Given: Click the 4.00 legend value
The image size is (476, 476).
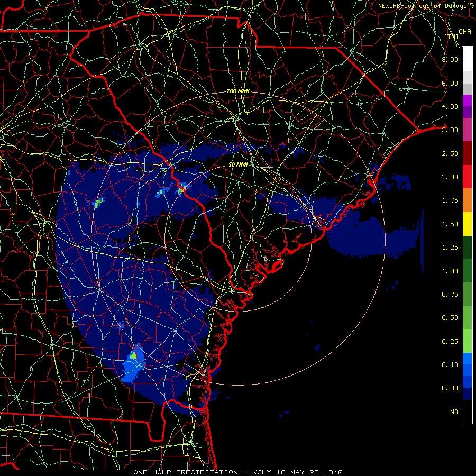Looking at the screenshot, I should (450, 106).
